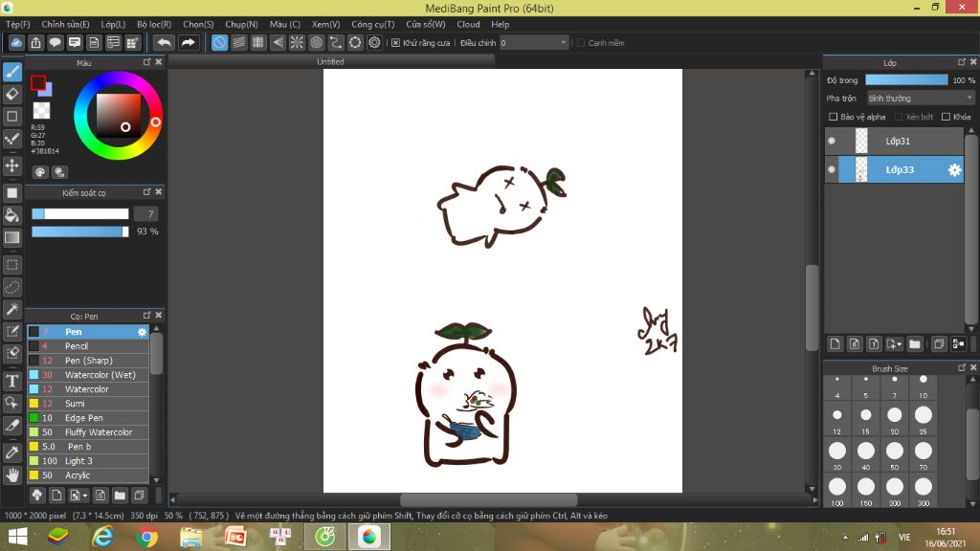Click the Redo arrow in toolbar
Image resolution: width=980 pixels, height=551 pixels.
(188, 42)
